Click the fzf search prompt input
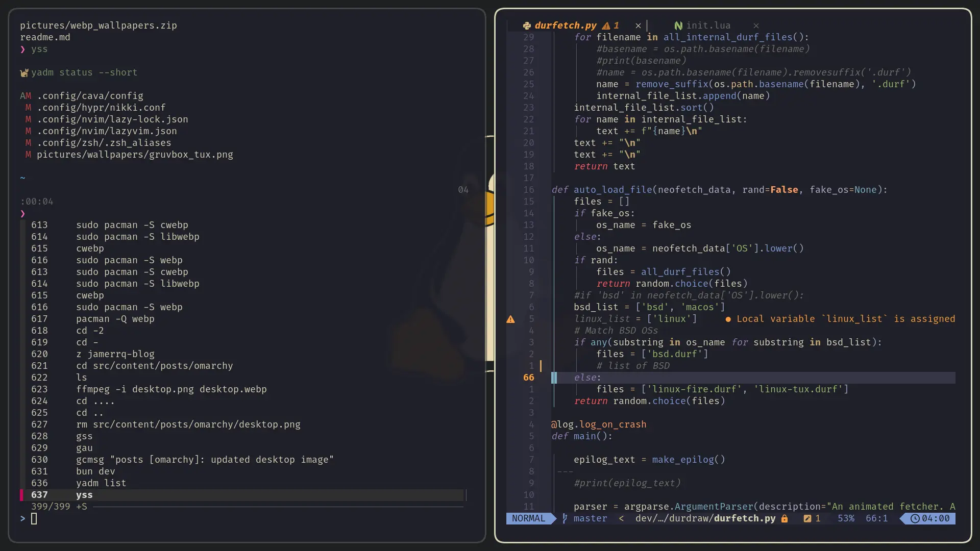The width and height of the screenshot is (980, 551). (x=34, y=519)
